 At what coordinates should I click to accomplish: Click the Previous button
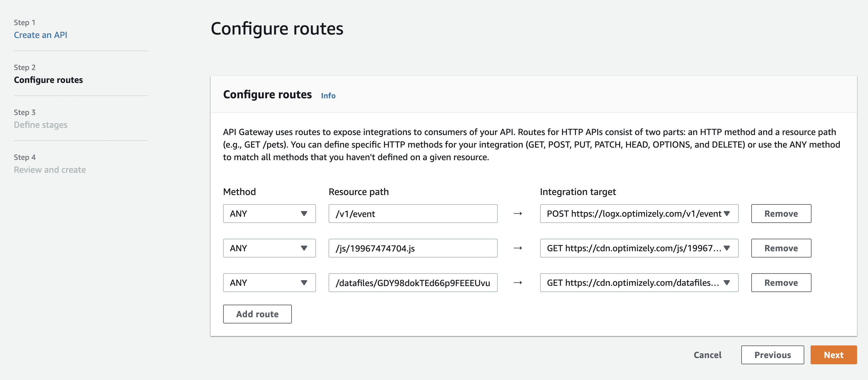[x=773, y=355]
